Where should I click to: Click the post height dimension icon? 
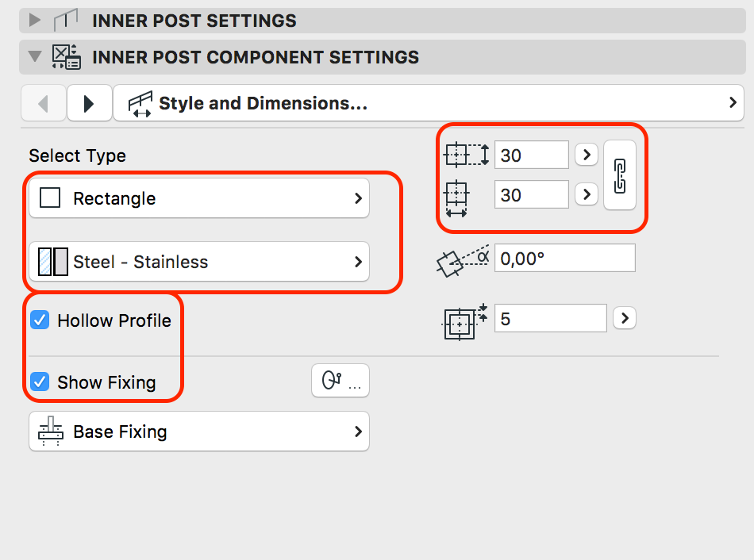point(465,155)
